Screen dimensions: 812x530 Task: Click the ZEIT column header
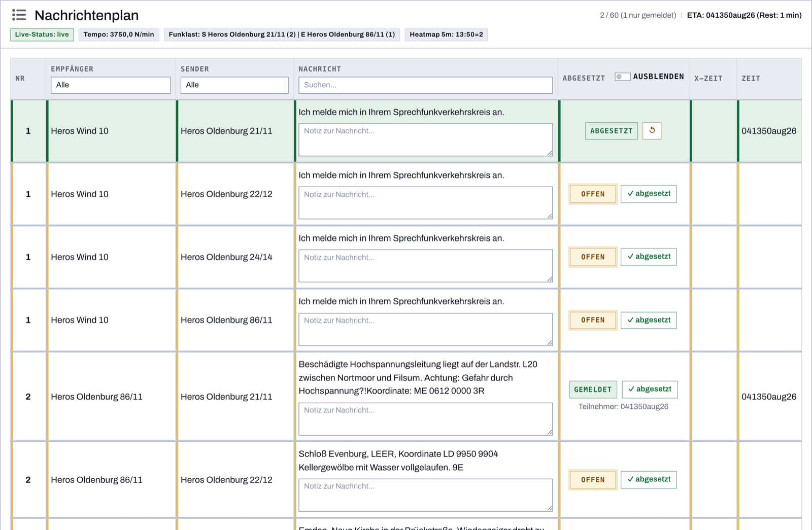(751, 79)
